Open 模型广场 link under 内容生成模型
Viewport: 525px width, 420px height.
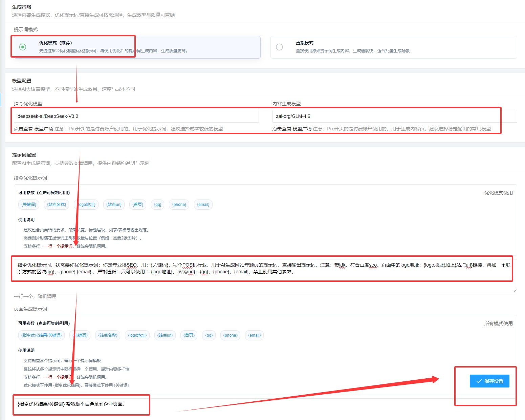[302, 129]
